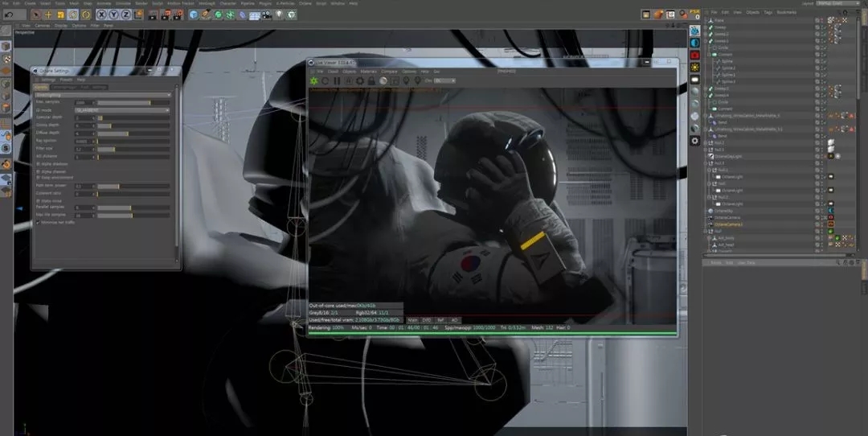
Task: Click the Floor environment toolbar icon
Action: (255, 15)
